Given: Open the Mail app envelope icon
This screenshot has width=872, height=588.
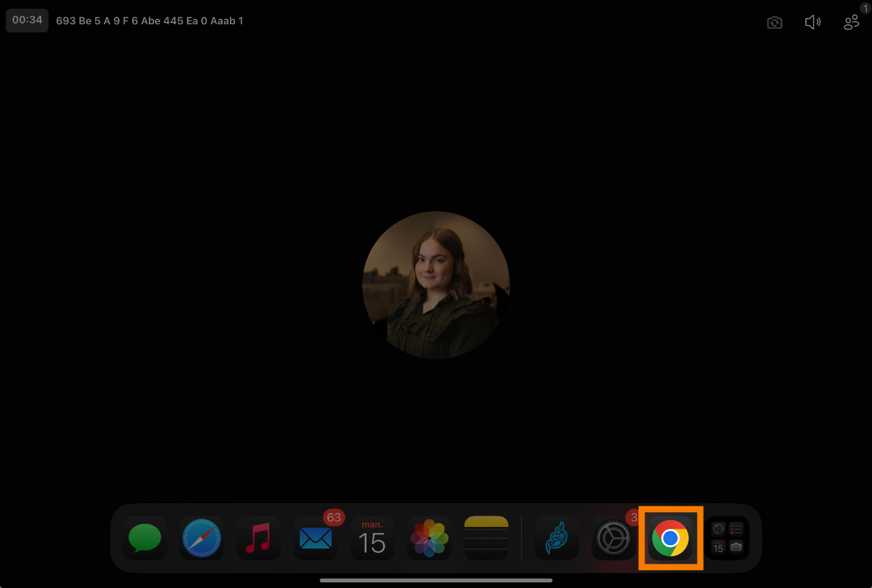Looking at the screenshot, I should 315,538.
